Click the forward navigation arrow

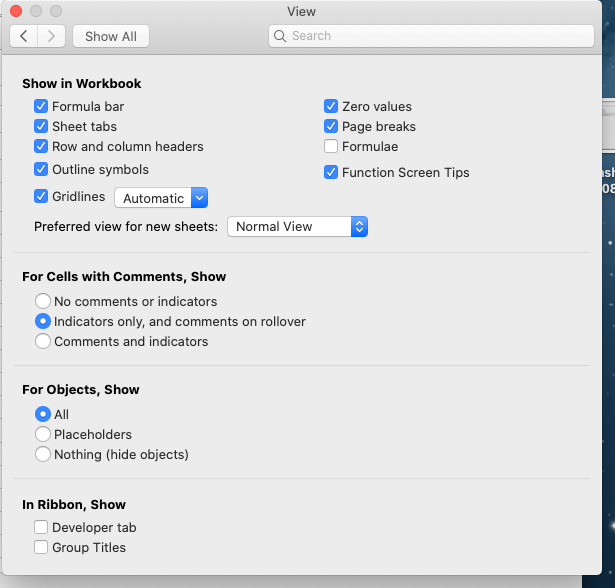point(51,36)
